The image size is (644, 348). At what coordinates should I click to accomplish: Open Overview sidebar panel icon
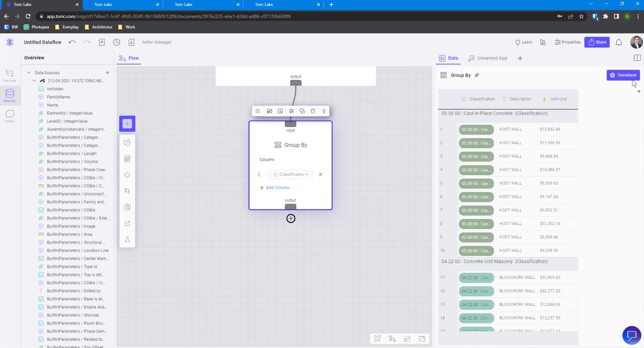pos(10,75)
